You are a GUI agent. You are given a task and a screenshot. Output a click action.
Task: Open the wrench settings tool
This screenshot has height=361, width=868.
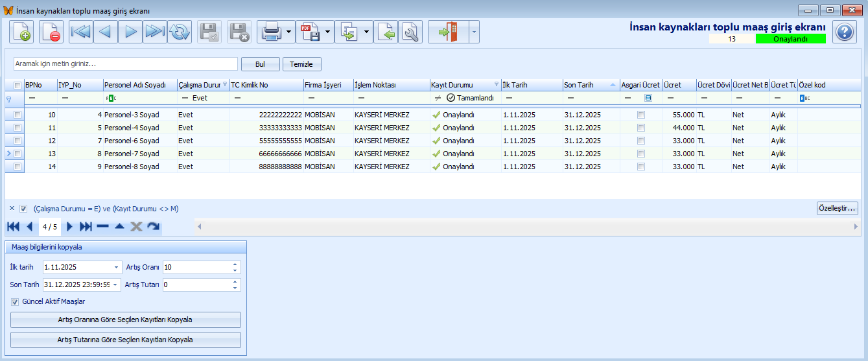tap(410, 32)
